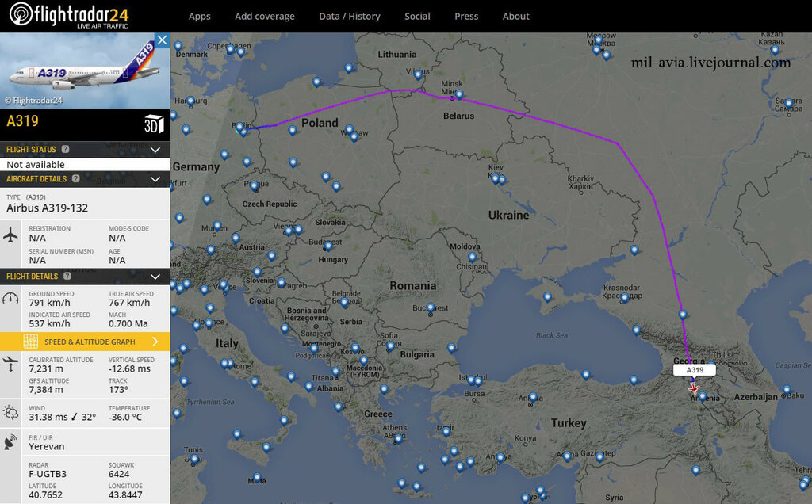Select the airport marker at Zagreb
Screen dimensions: 812x504
(x=282, y=283)
